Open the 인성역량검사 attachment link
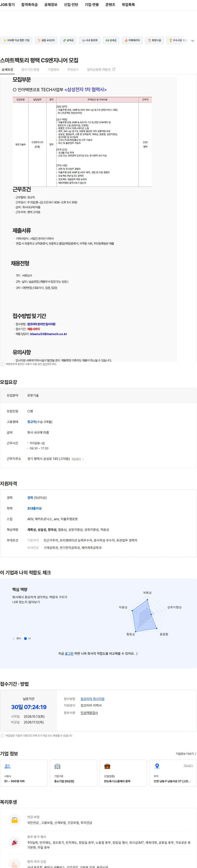Viewport: 197px width, 868px height. (x=89, y=713)
